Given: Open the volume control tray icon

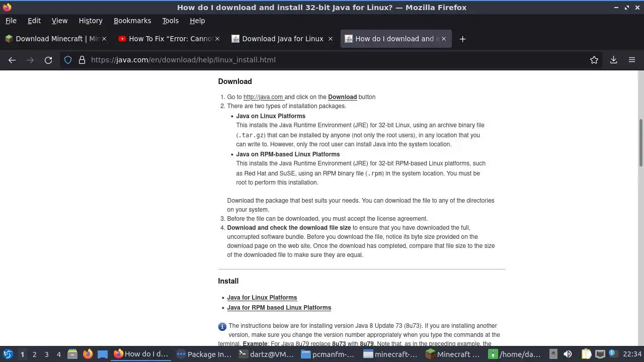Looking at the screenshot, I should click(568, 354).
